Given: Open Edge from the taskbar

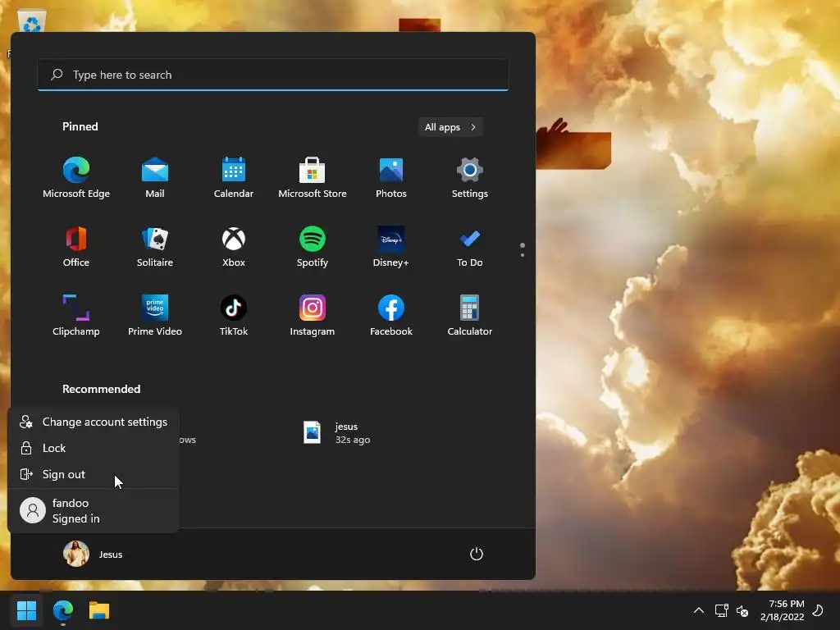Looking at the screenshot, I should tap(63, 610).
